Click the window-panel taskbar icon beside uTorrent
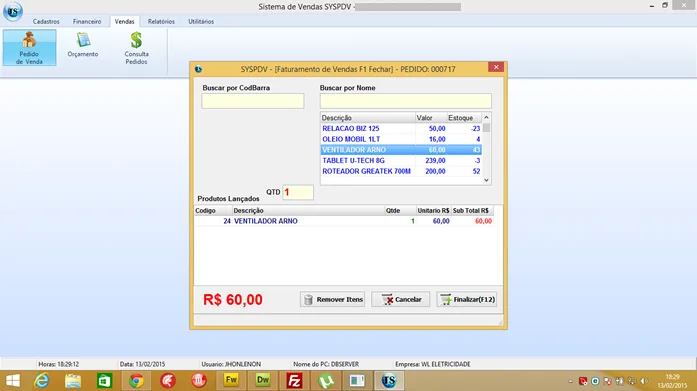This screenshot has height=391, width=697. (357, 381)
